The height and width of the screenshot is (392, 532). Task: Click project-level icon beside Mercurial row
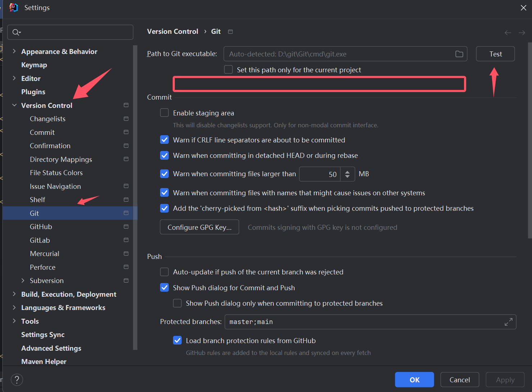pyautogui.click(x=126, y=254)
